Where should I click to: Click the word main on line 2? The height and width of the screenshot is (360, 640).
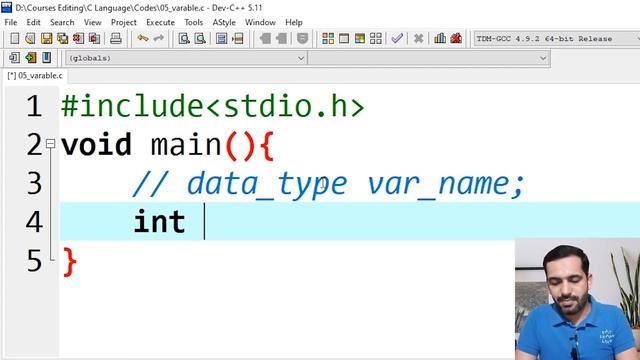[x=186, y=144]
